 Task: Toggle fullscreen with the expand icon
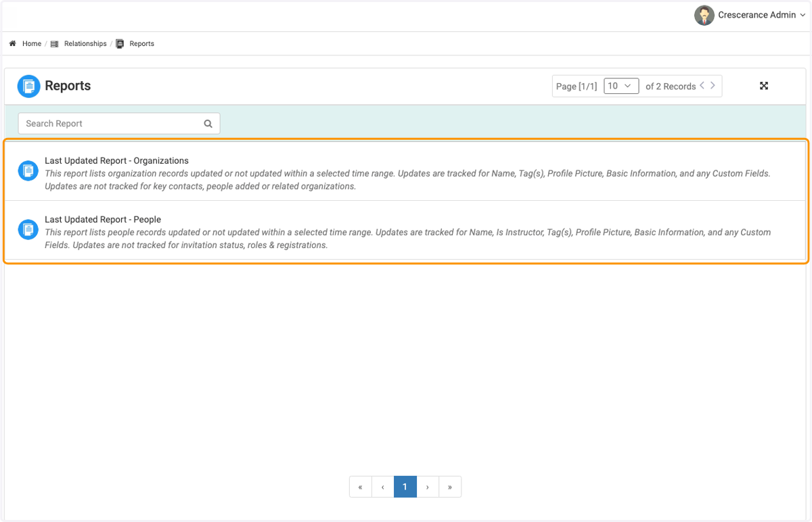pos(764,86)
